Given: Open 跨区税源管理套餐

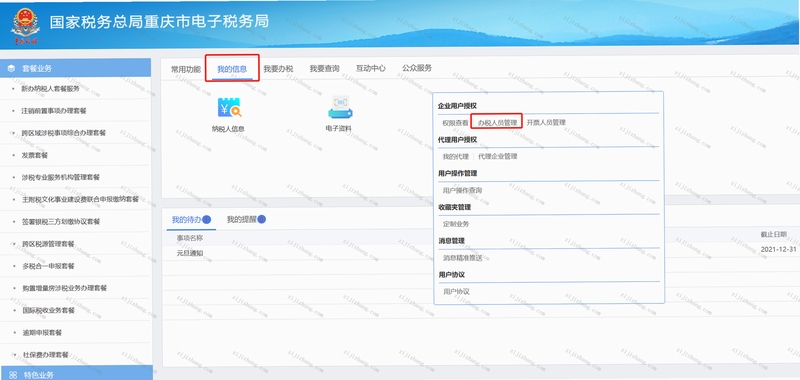Looking at the screenshot, I should point(48,244).
